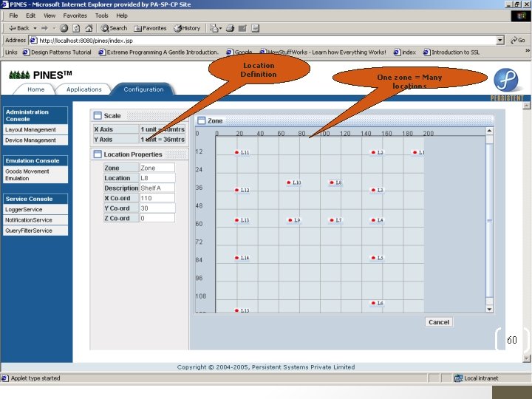The height and width of the screenshot is (399, 532).
Task: Expand the Links bar overflow chevron
Action: coord(528,51)
